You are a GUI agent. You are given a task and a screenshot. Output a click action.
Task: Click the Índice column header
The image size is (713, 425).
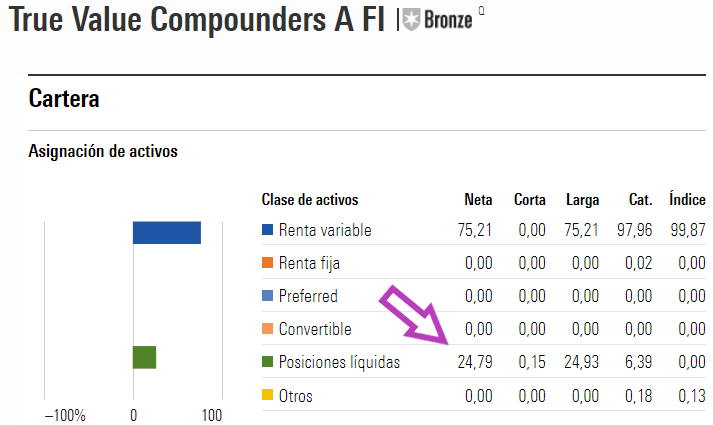(x=687, y=199)
